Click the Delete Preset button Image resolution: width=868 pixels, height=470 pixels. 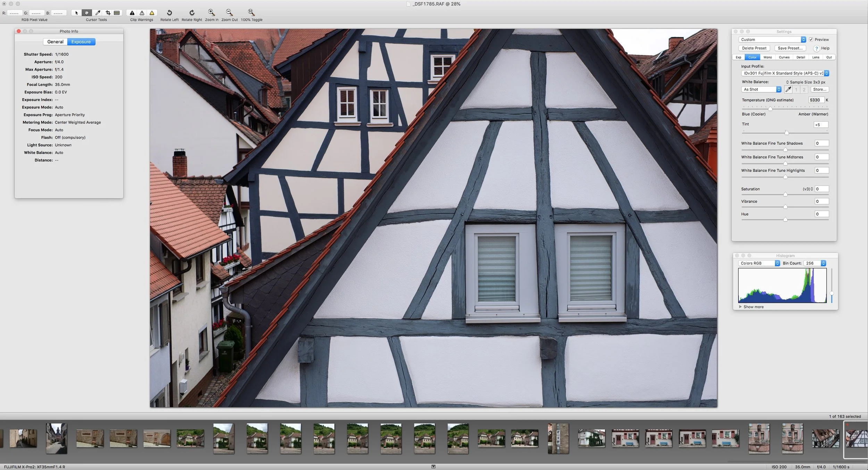tap(754, 48)
